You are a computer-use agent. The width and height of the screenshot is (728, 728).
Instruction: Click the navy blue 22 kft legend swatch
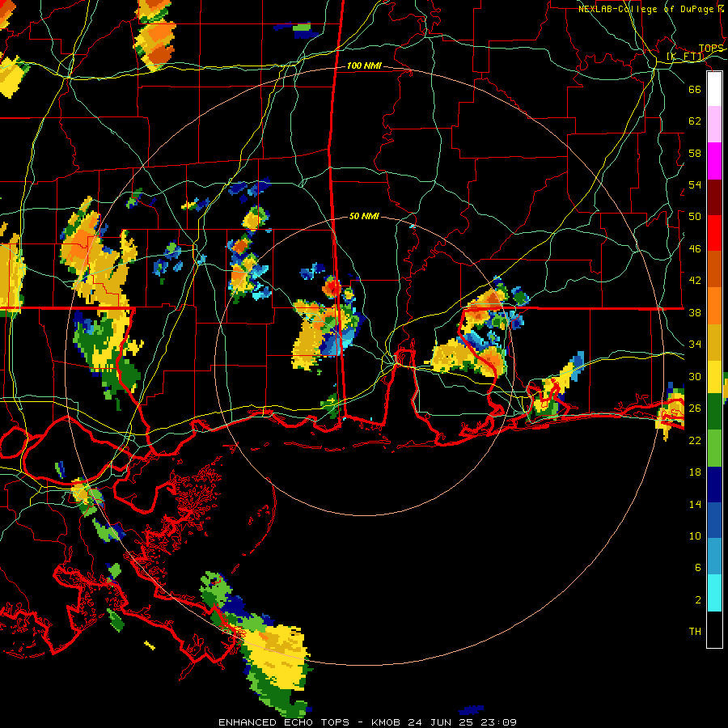pyautogui.click(x=714, y=485)
